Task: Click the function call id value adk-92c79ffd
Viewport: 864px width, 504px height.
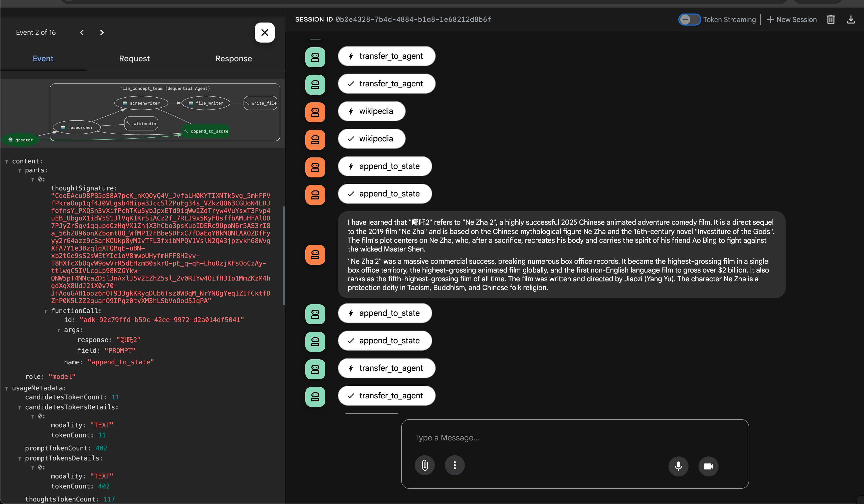Action: pyautogui.click(x=161, y=320)
